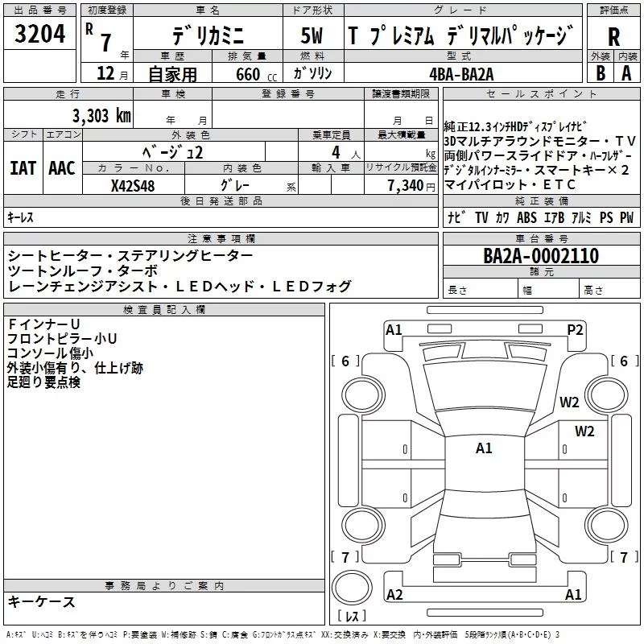This screenshot has width=644, height=644.
Task: Click the line デジタルインナーミラー・スマートキー×2
Action: 536,170
